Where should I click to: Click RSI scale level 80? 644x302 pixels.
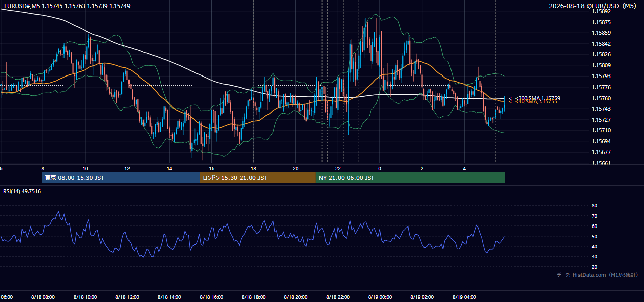[x=594, y=206]
